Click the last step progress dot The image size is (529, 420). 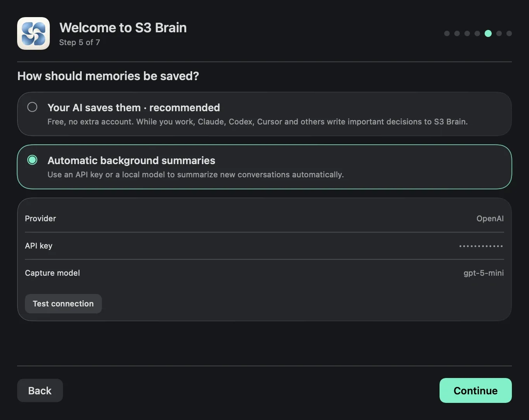click(x=509, y=33)
